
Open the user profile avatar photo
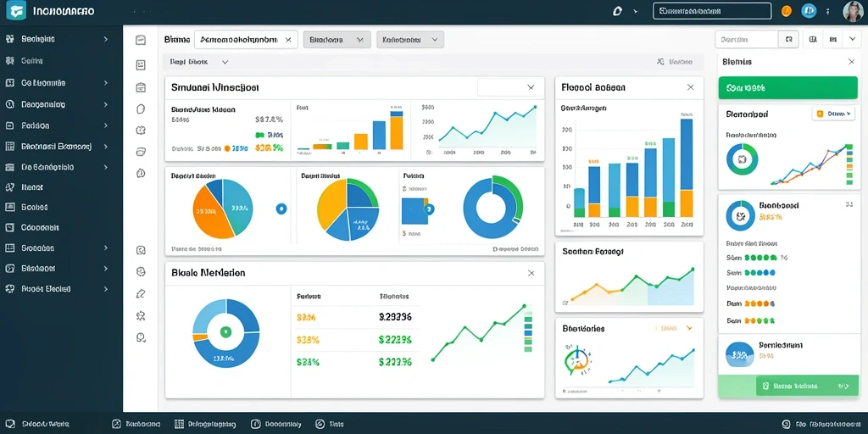tap(853, 12)
